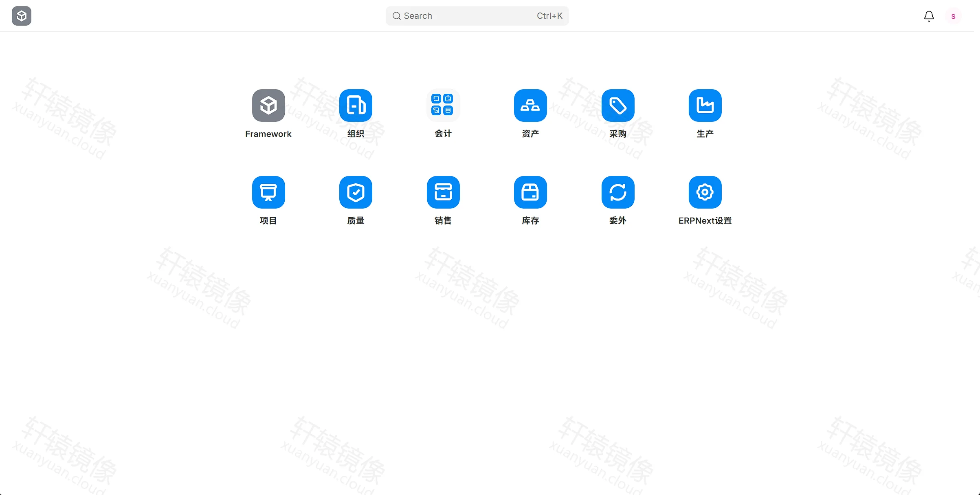Open the 库存 stock module icon
This screenshot has height=495, width=980.
530,192
